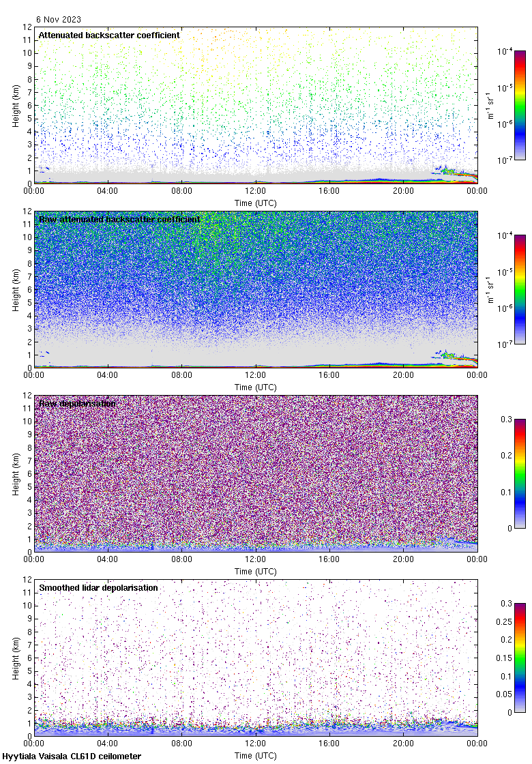Click 'Time (UTC)' label under attenuated backscatter plot
The image size is (532, 764).
(255, 203)
